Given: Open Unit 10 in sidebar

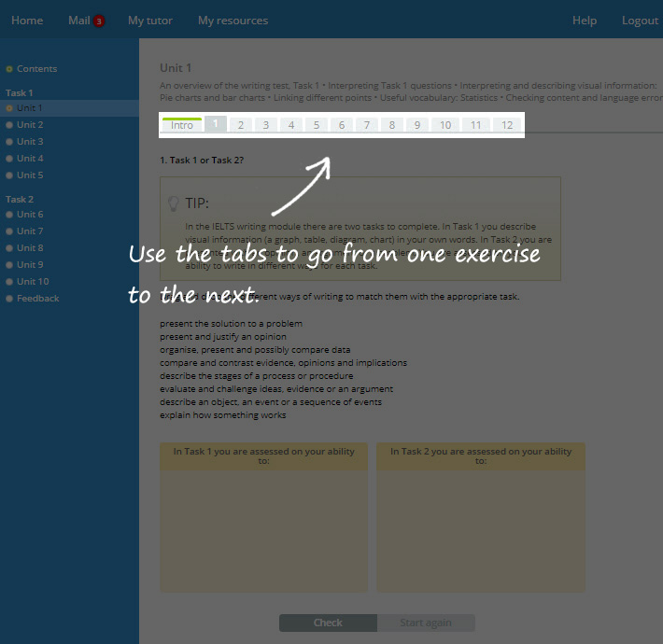Looking at the screenshot, I should [33, 282].
